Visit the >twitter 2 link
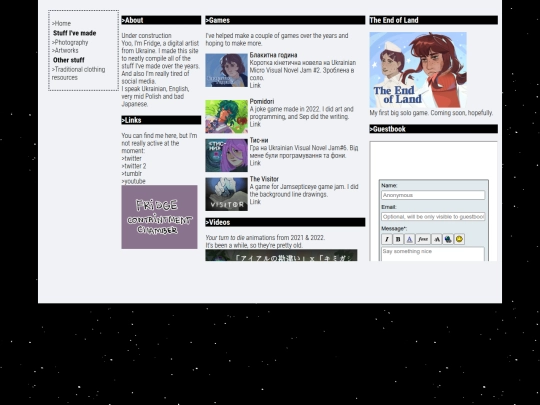This screenshot has width=540, height=405. tap(134, 166)
